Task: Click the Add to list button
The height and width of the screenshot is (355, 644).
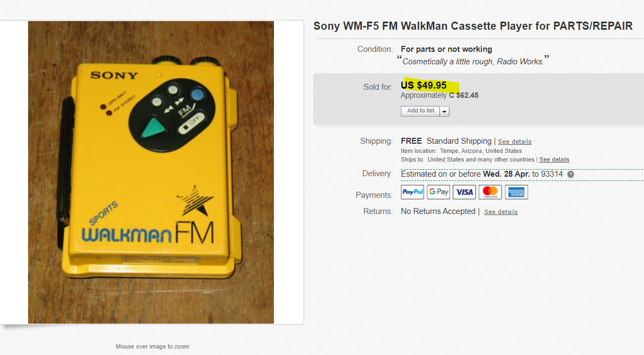Action: (x=420, y=111)
